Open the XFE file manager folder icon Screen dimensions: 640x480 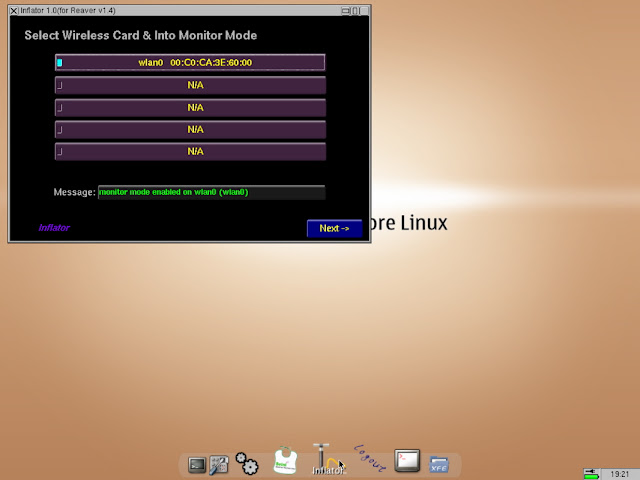coord(439,464)
